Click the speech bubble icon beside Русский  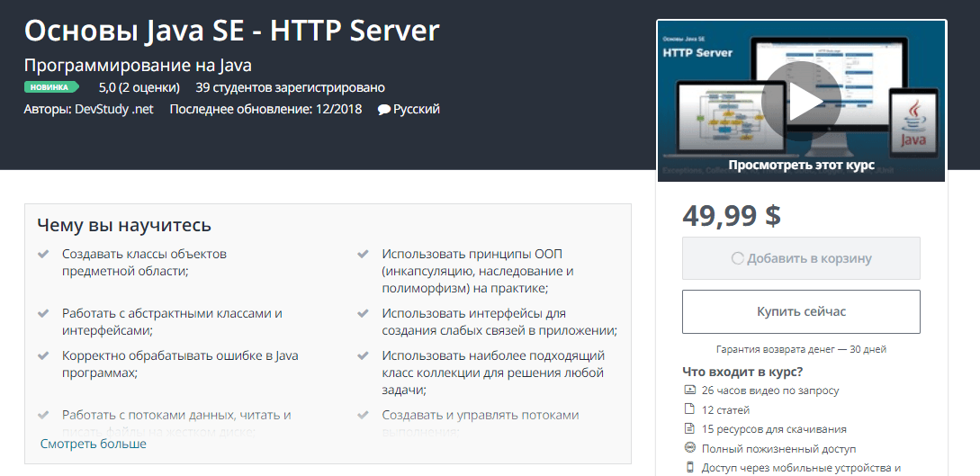click(383, 109)
